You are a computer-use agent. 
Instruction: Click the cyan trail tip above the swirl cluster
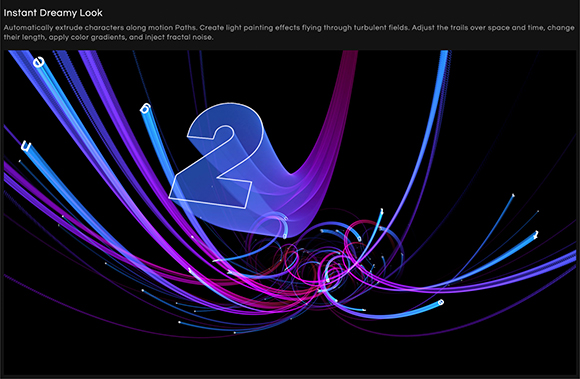(382, 212)
